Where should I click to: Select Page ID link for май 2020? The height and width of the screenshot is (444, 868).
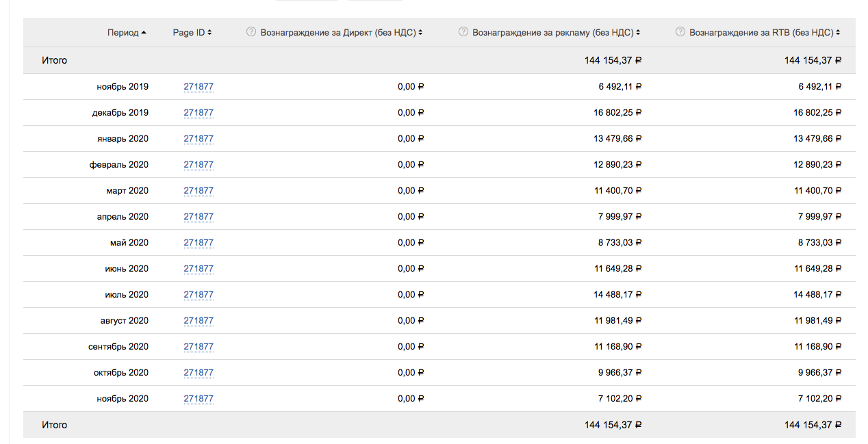coord(199,243)
